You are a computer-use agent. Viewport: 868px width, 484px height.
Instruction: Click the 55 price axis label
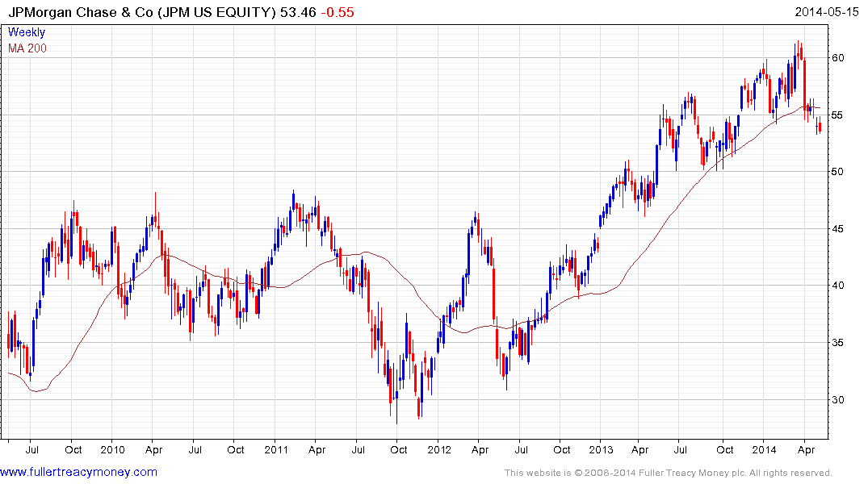pyautogui.click(x=837, y=115)
